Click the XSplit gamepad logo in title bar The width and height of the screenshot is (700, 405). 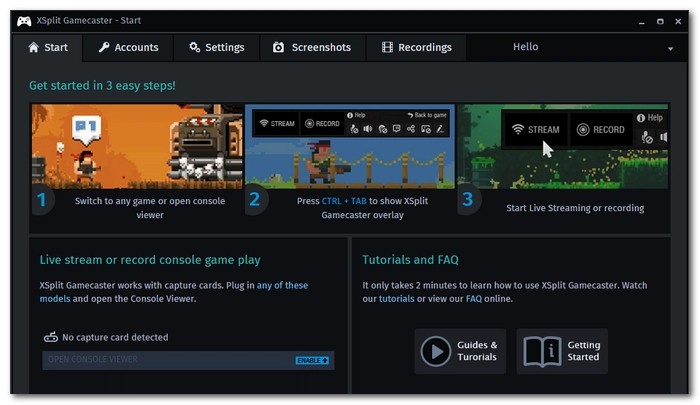24,21
